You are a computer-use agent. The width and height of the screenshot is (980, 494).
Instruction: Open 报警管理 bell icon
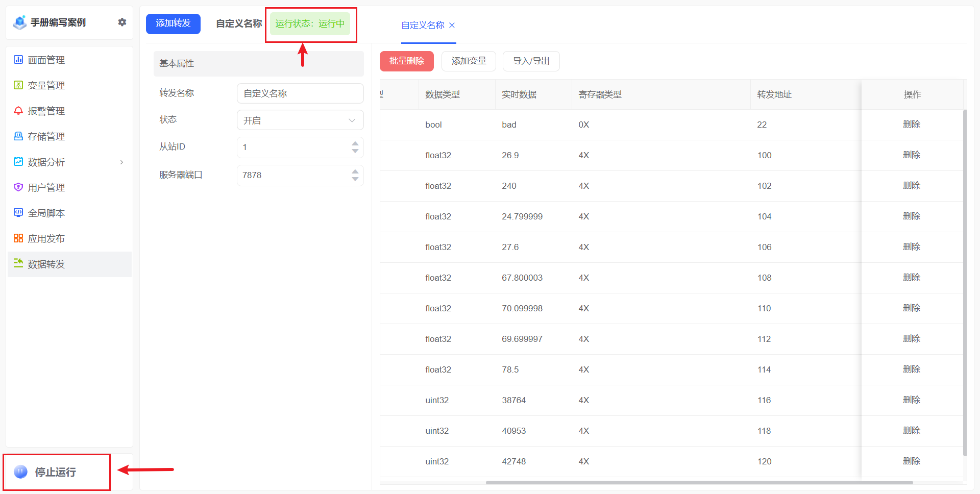click(x=18, y=111)
